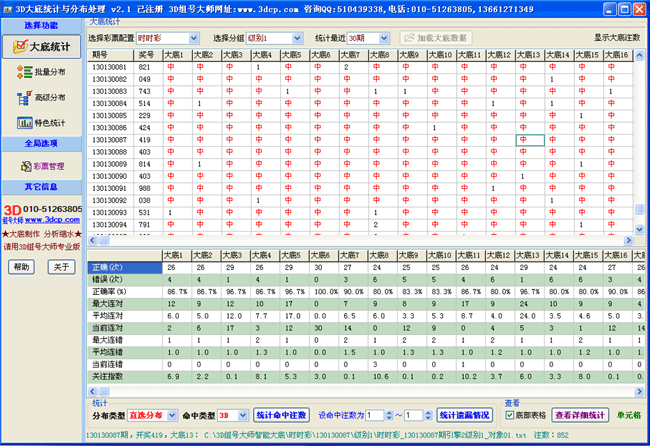The height and width of the screenshot is (446, 650).
Task: Toggle the 底部表格 checkbox
Action: (x=509, y=413)
